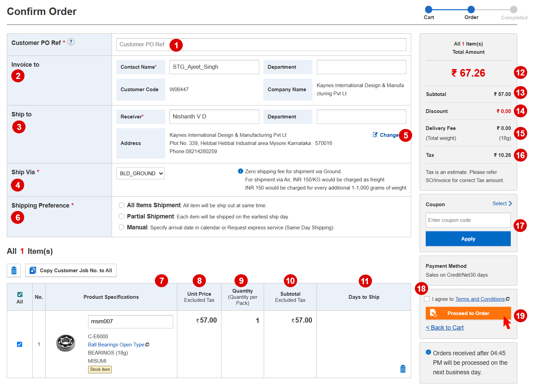Go to the Cart step in progress bar

click(429, 10)
